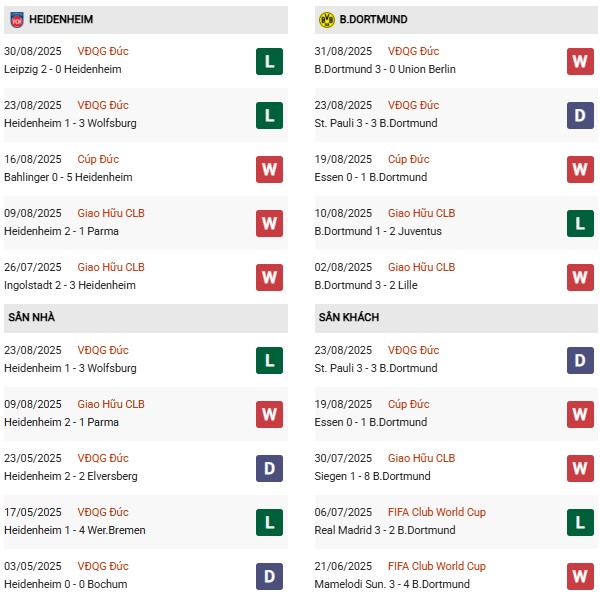Click the L badge for B.Dortmund 1-2 Juventus

click(x=580, y=223)
